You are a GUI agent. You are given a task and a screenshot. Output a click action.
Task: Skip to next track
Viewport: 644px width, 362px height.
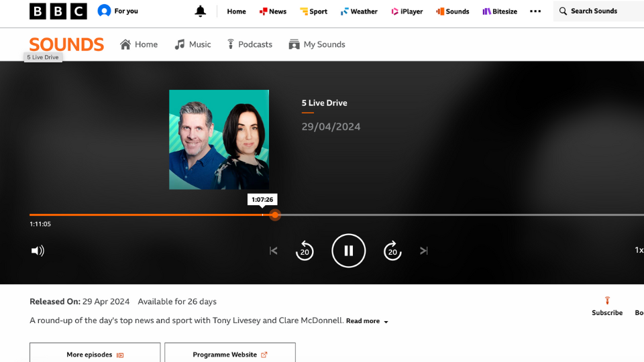423,250
